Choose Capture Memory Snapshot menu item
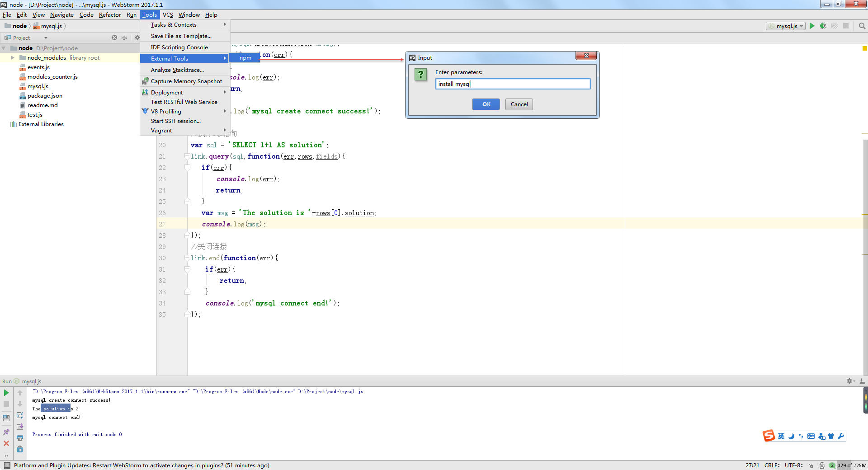Screen dimensions: 868x470 pos(185,81)
